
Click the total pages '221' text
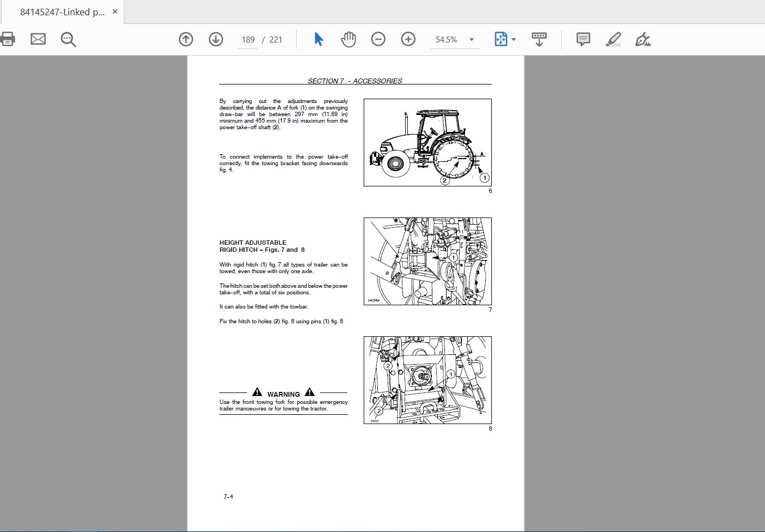pyautogui.click(x=276, y=40)
